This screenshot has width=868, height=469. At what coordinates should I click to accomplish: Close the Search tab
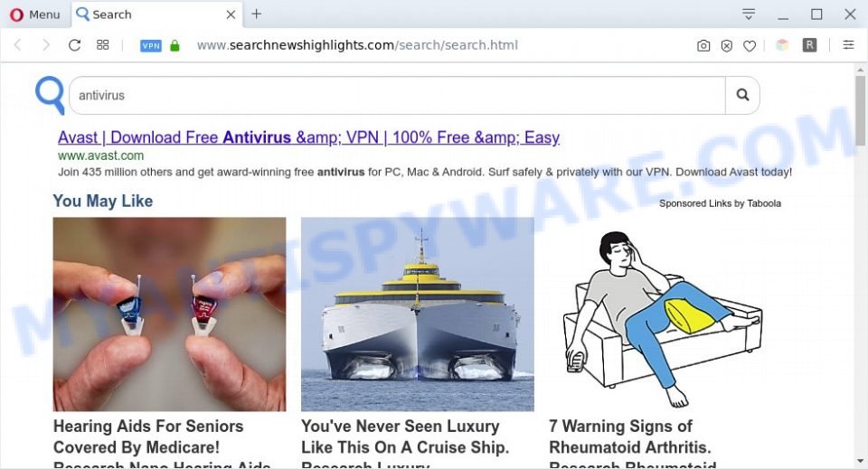(231, 15)
